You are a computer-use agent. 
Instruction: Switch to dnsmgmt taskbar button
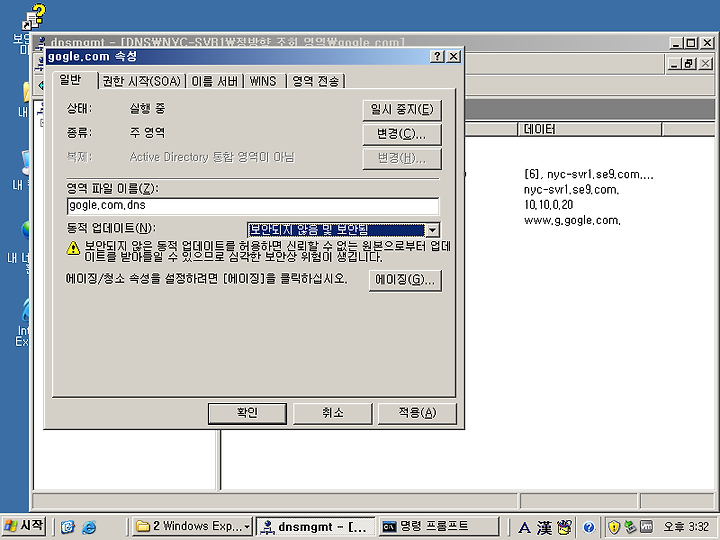315,526
